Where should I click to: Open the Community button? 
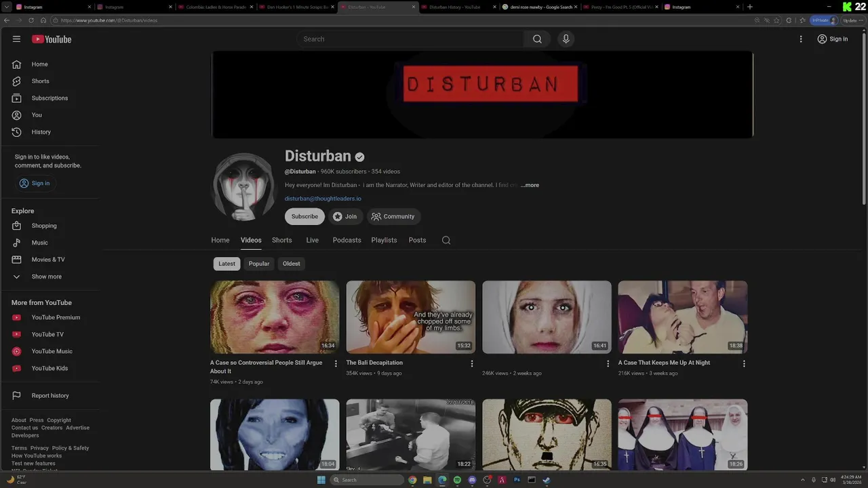393,217
